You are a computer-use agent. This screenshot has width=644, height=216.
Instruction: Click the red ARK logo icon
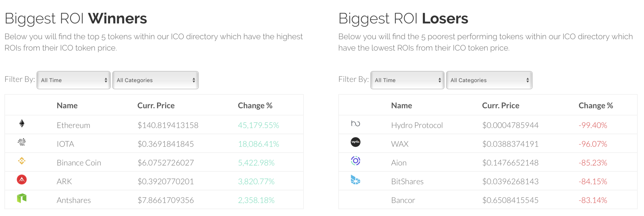(22, 179)
